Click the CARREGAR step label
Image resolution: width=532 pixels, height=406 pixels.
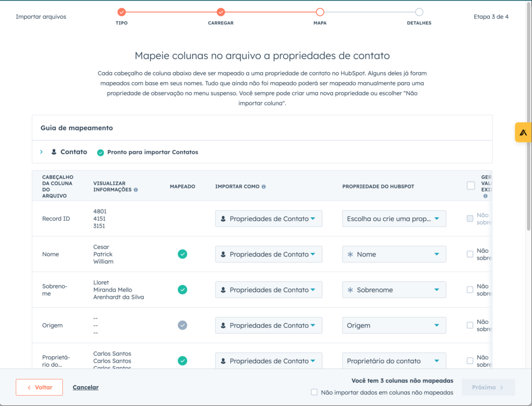click(x=221, y=23)
